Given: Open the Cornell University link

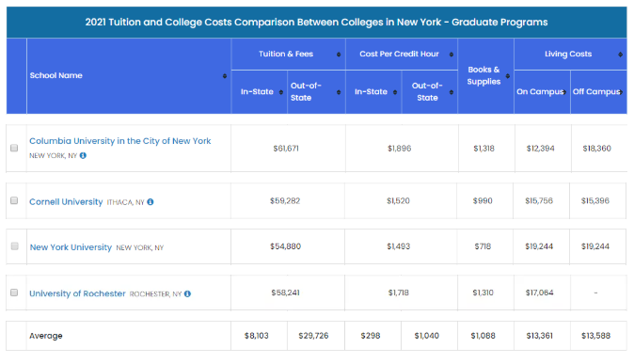Looking at the screenshot, I should coord(66,202).
